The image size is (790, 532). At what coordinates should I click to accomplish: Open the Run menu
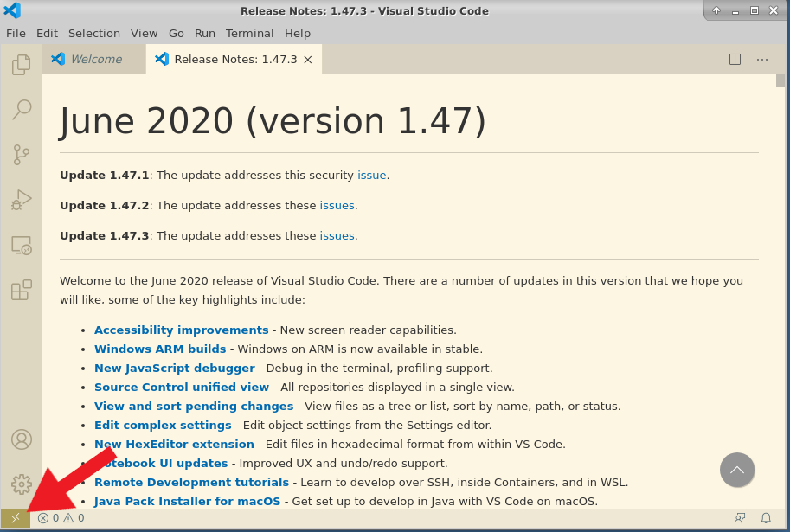click(x=205, y=33)
